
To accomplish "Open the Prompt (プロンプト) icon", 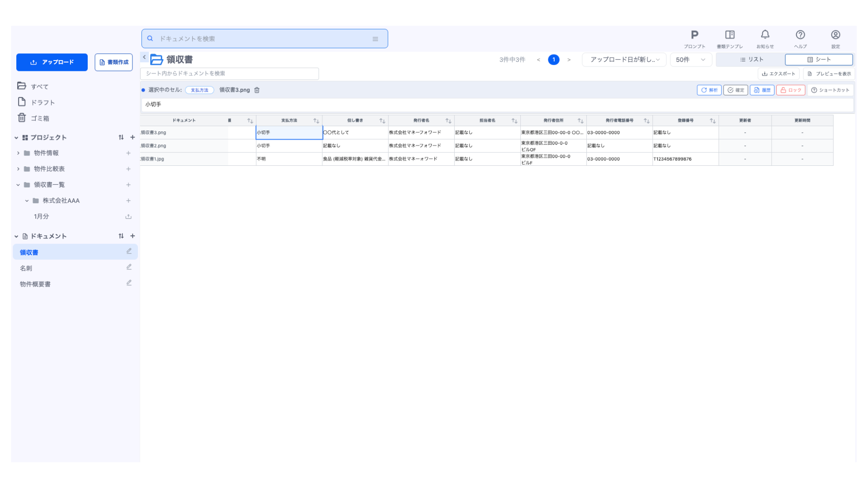I will pos(694,35).
